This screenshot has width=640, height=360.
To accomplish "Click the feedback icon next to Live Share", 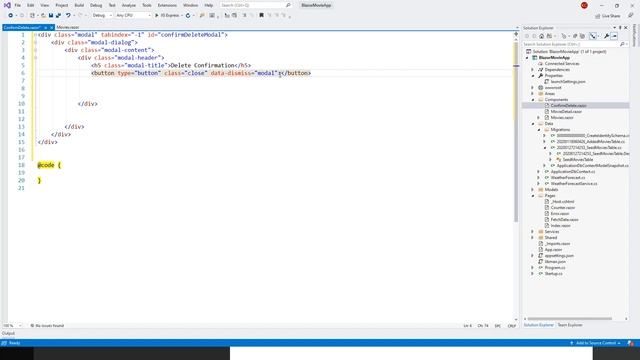I will [631, 16].
